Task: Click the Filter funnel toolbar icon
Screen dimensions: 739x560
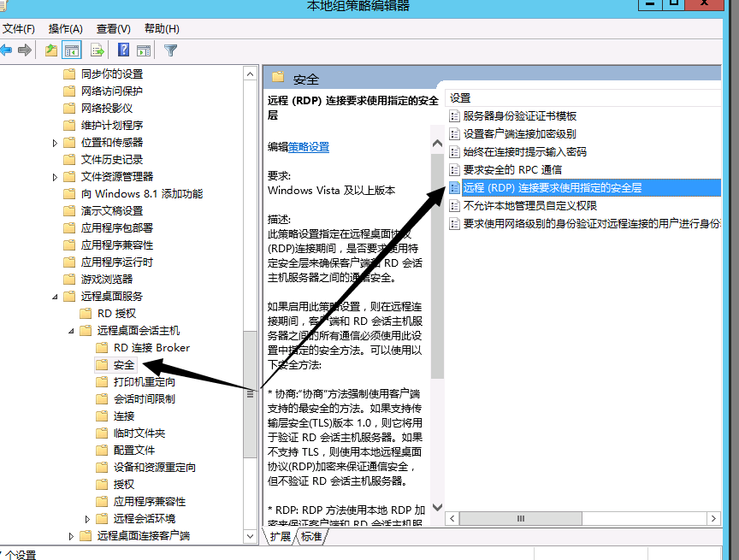Action: pyautogui.click(x=170, y=50)
